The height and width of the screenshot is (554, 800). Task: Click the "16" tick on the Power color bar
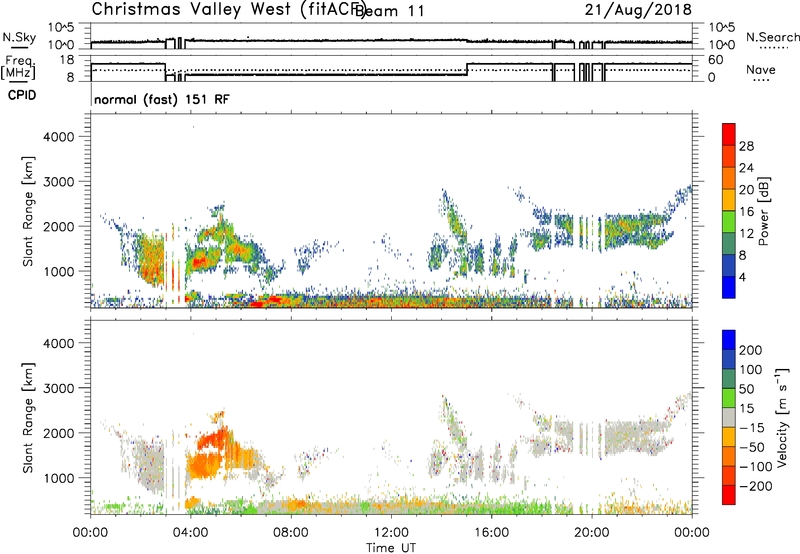(x=746, y=212)
